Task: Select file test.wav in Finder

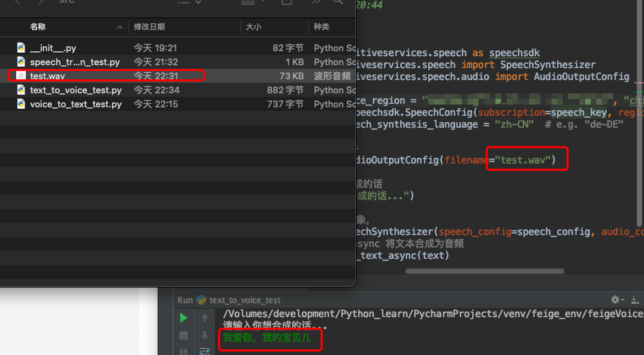Action: coord(47,76)
